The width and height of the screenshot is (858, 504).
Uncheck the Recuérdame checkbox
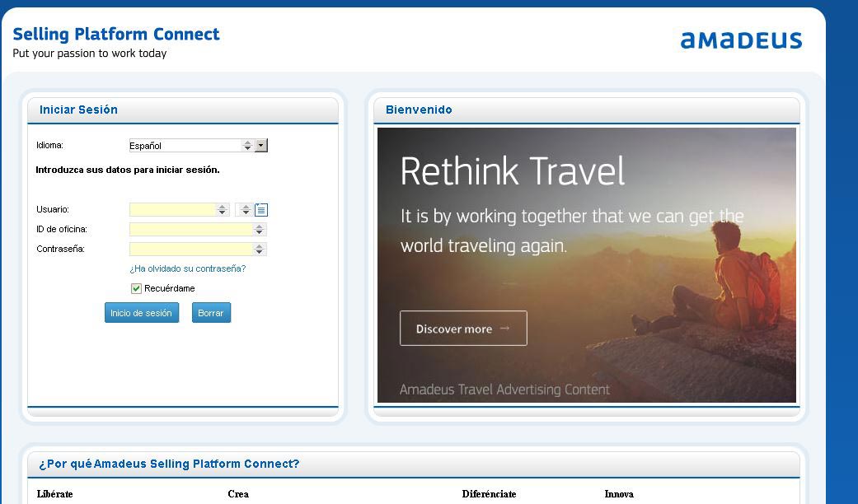click(137, 289)
